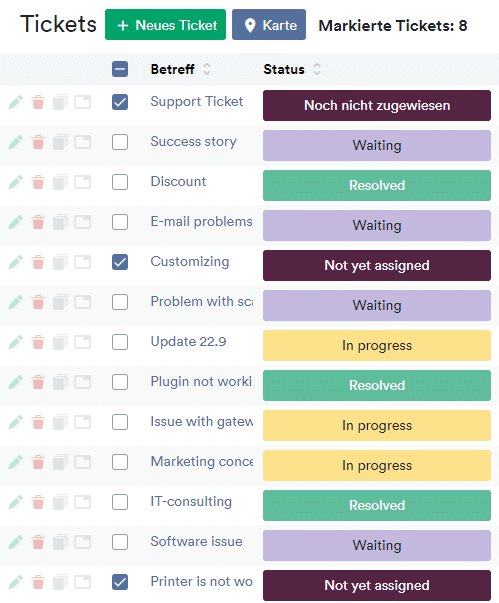Viewport: 499px width, 603px height.
Task: Delete Printer is not working ticket
Action: pyautogui.click(x=38, y=582)
